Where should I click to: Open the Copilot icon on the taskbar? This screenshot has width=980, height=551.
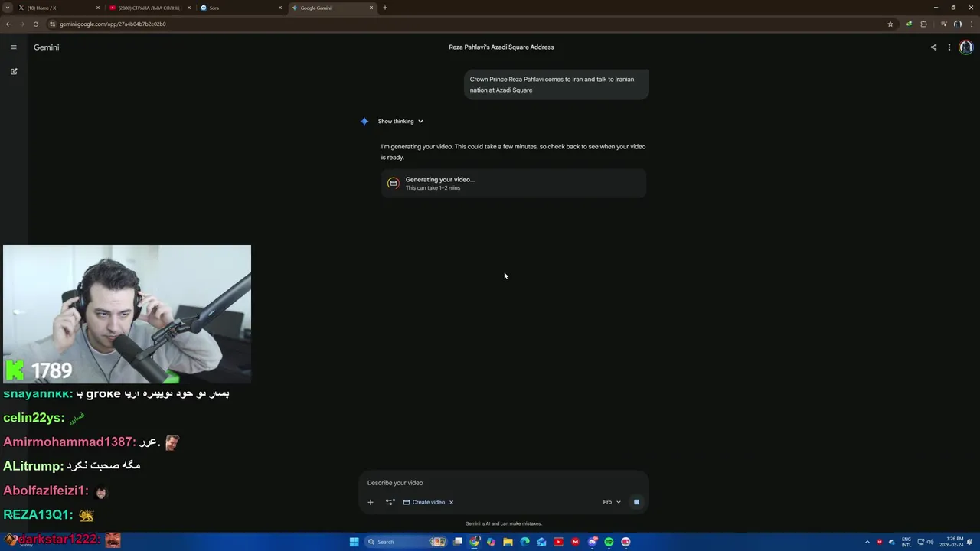[x=491, y=542]
